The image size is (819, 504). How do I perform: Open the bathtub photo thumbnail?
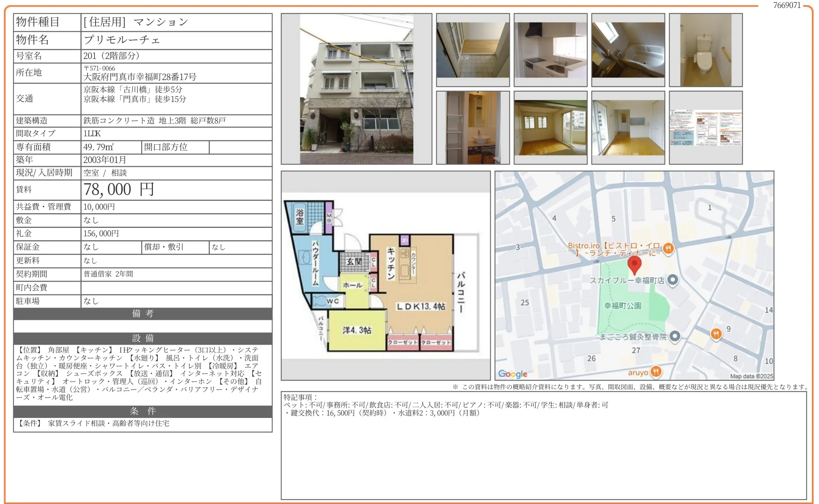point(628,50)
